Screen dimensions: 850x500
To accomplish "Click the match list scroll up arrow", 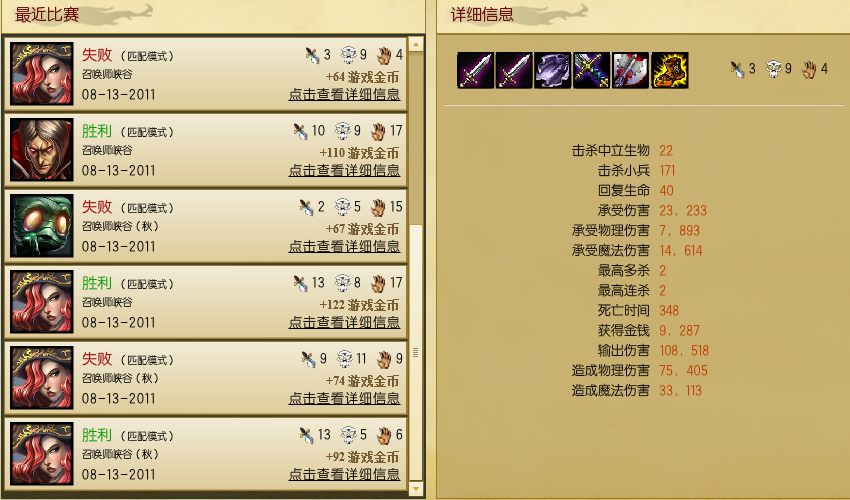I will pos(416,44).
